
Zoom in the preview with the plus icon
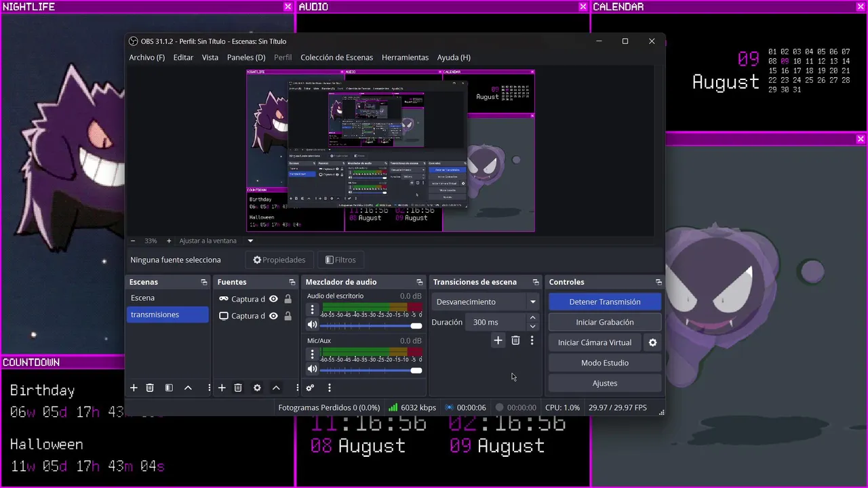click(168, 241)
